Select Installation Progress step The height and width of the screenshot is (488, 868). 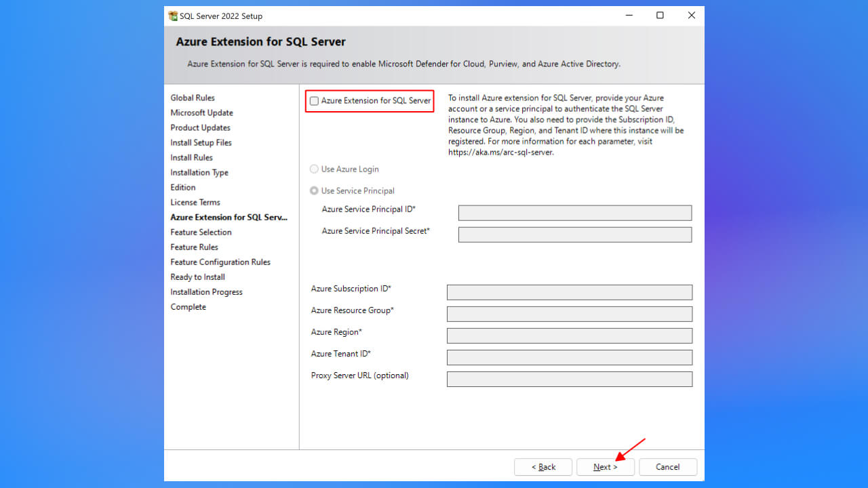(206, 291)
